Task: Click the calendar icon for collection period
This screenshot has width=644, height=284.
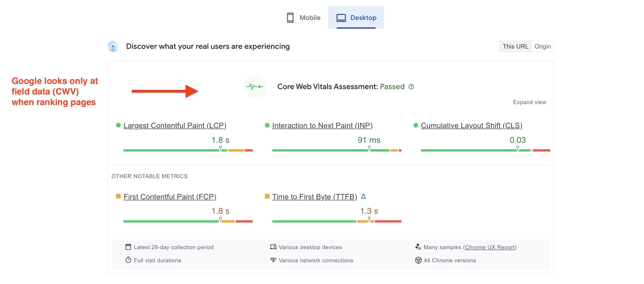Action: pos(128,247)
